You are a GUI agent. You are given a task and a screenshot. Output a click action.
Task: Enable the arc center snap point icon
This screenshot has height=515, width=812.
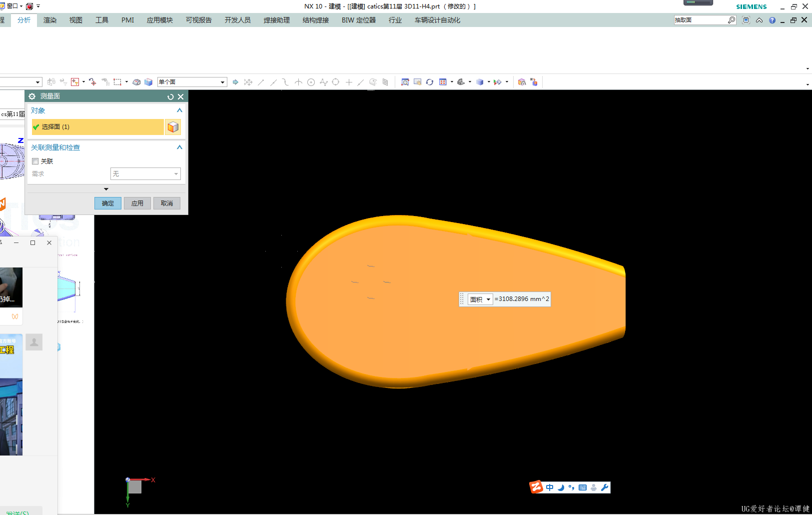tap(311, 82)
